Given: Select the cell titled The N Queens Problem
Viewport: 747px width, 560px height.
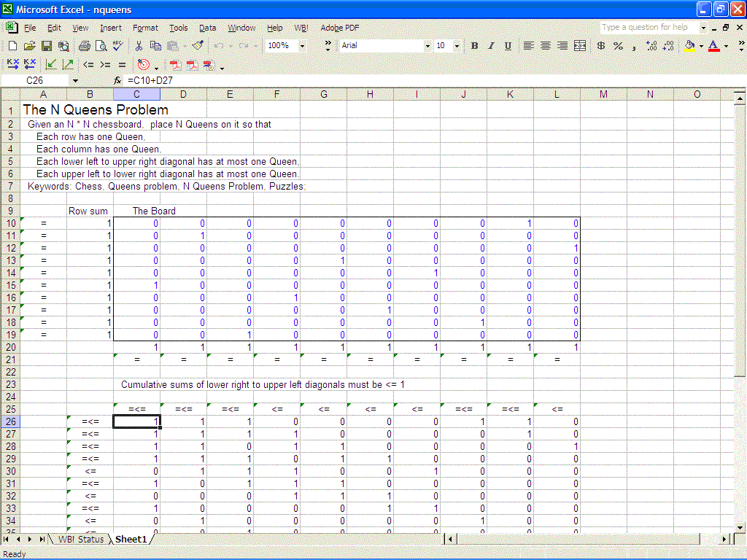Looking at the screenshot, I should (43, 110).
